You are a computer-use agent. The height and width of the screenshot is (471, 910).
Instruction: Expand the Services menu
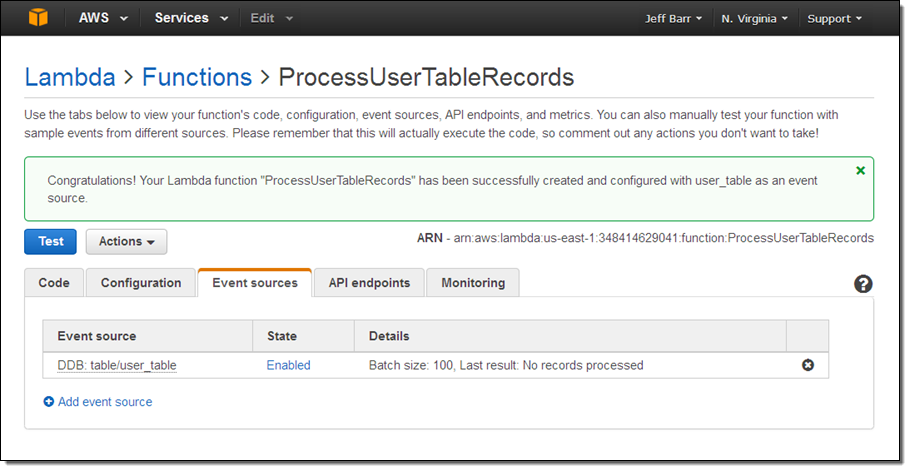tap(191, 18)
